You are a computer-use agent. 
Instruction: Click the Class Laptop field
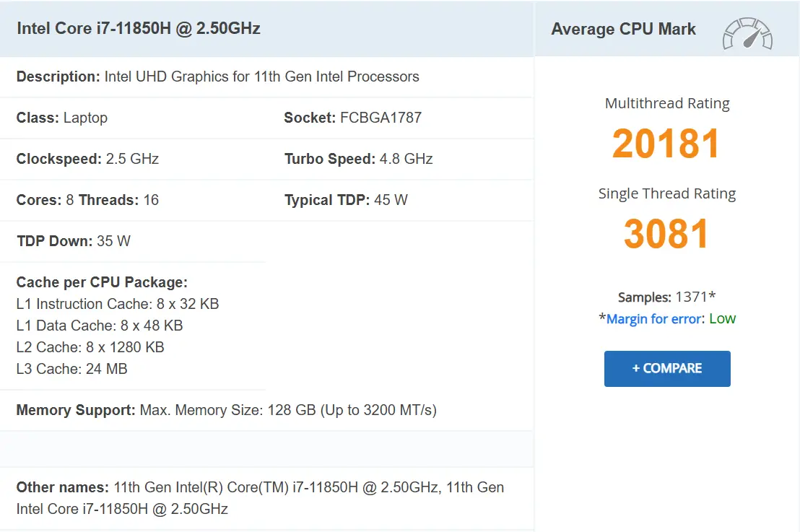coord(62,118)
